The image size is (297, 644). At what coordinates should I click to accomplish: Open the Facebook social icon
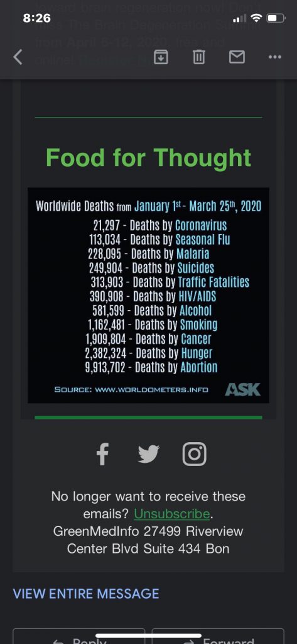click(102, 453)
